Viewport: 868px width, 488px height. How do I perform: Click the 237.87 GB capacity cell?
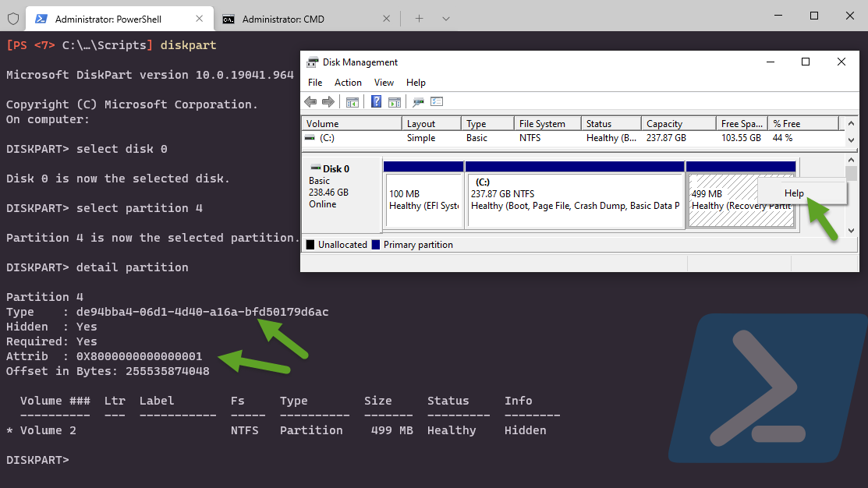[x=666, y=138]
